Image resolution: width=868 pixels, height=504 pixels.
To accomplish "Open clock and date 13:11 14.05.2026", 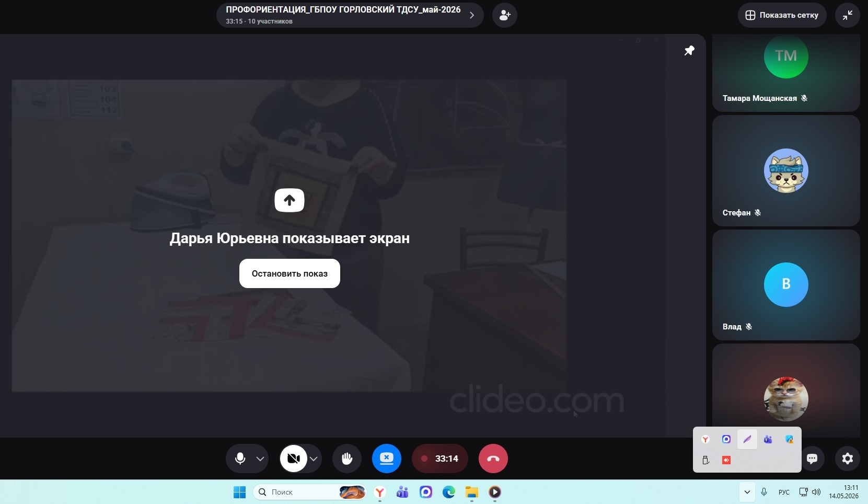I will click(x=843, y=492).
